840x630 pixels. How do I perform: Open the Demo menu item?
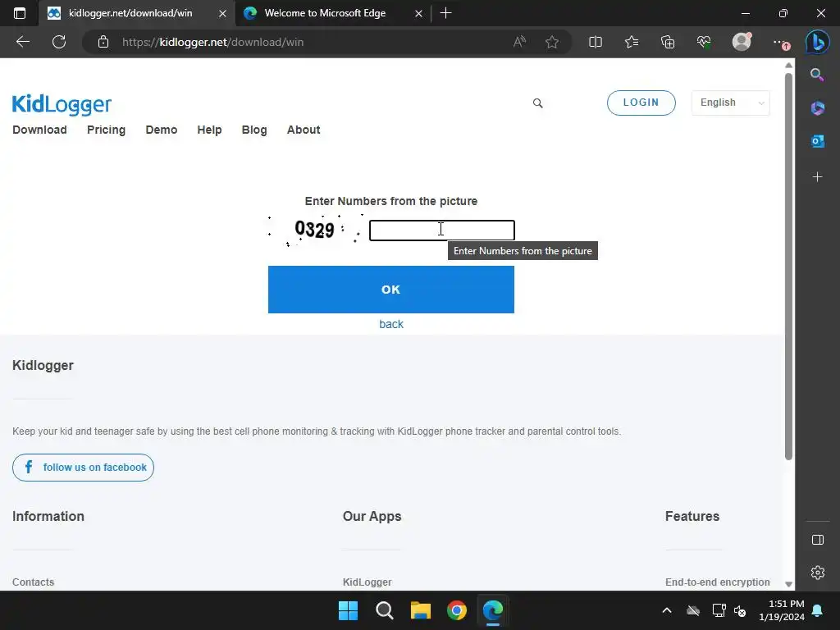pos(162,130)
